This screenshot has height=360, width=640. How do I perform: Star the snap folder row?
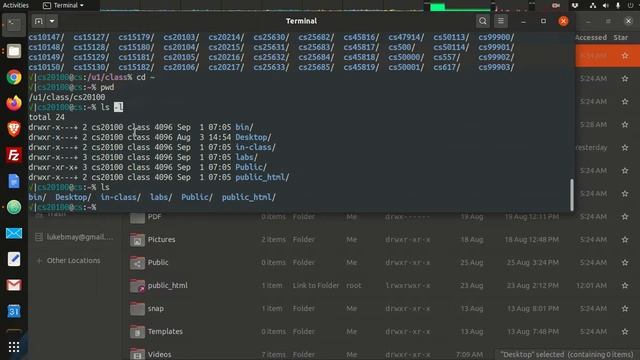[x=625, y=309]
